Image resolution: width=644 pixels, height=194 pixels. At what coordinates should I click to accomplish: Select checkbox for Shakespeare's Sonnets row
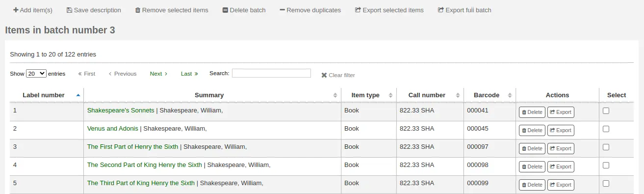(606, 111)
